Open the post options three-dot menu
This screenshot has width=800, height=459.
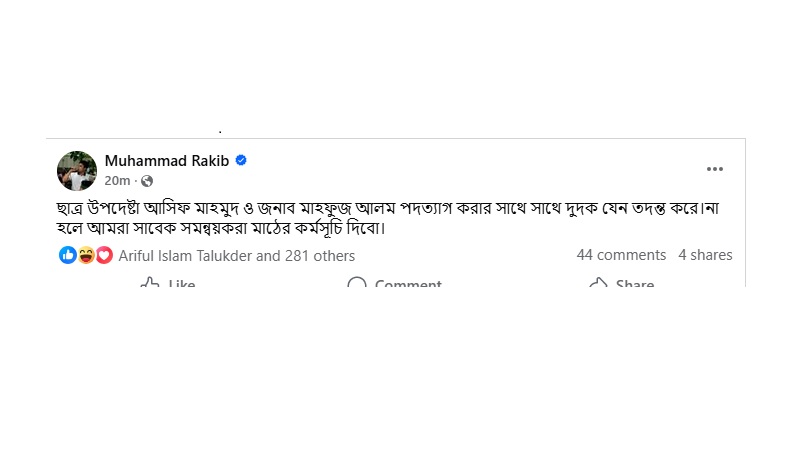tap(714, 170)
